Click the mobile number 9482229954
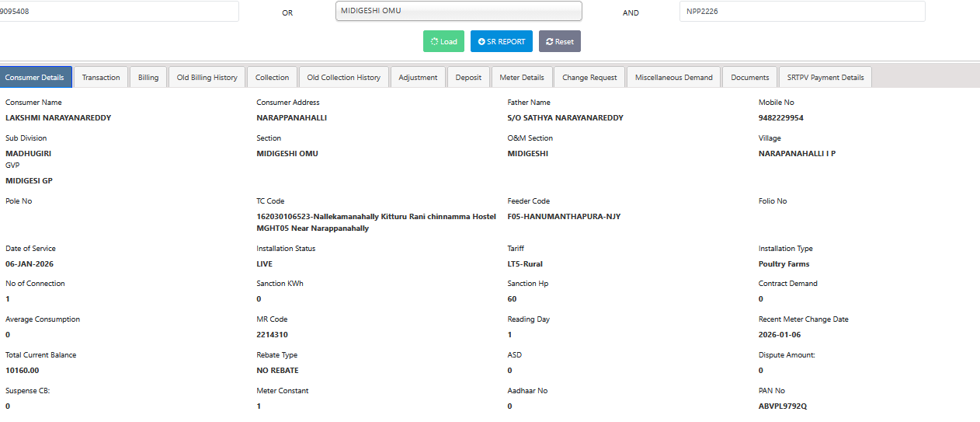This screenshot has height=422, width=980. point(781,118)
